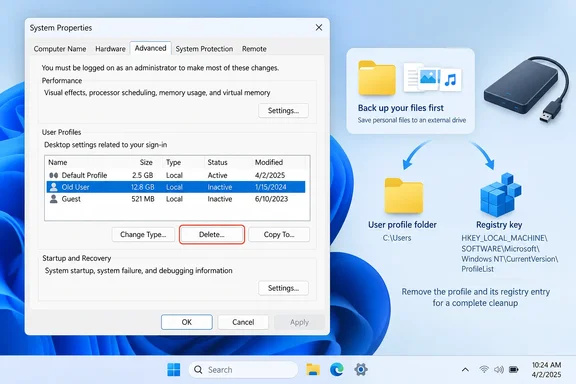Click the Guest profile icon
The width and height of the screenshot is (576, 384).
pyautogui.click(x=54, y=199)
